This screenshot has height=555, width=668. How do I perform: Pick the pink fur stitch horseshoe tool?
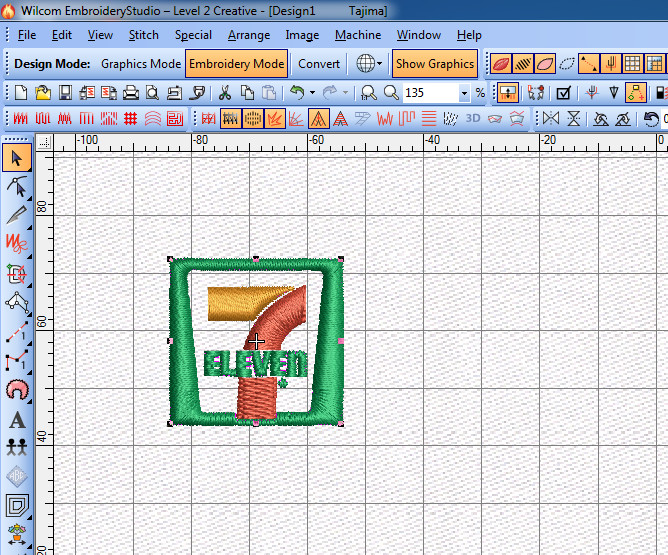(17, 389)
